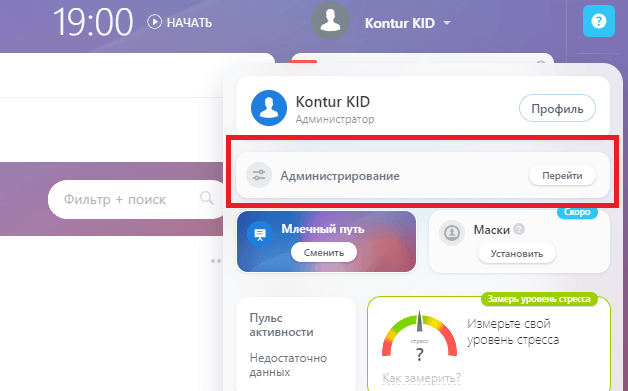The height and width of the screenshot is (391, 628).
Task: Open the blue help question mark icon
Action: (599, 21)
